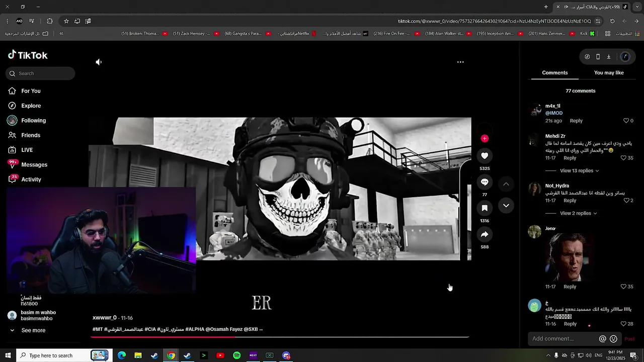Viewport: 644px width, 362px height.
Task: Open Spotify from the taskbar
Action: point(236,355)
